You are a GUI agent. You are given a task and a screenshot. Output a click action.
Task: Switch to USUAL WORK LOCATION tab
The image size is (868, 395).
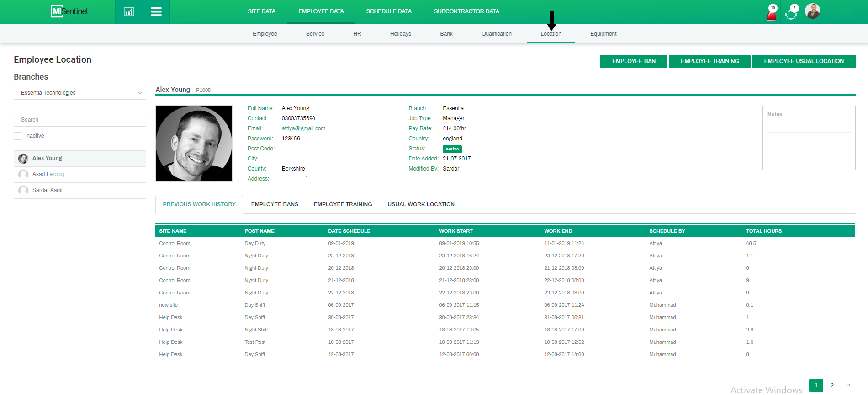[421, 204]
